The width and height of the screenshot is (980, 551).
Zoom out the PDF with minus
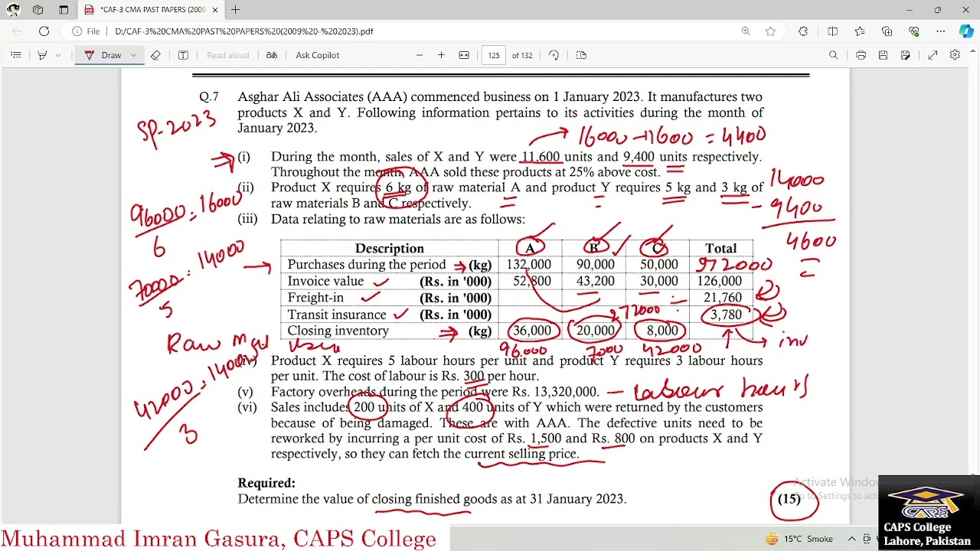point(419,55)
